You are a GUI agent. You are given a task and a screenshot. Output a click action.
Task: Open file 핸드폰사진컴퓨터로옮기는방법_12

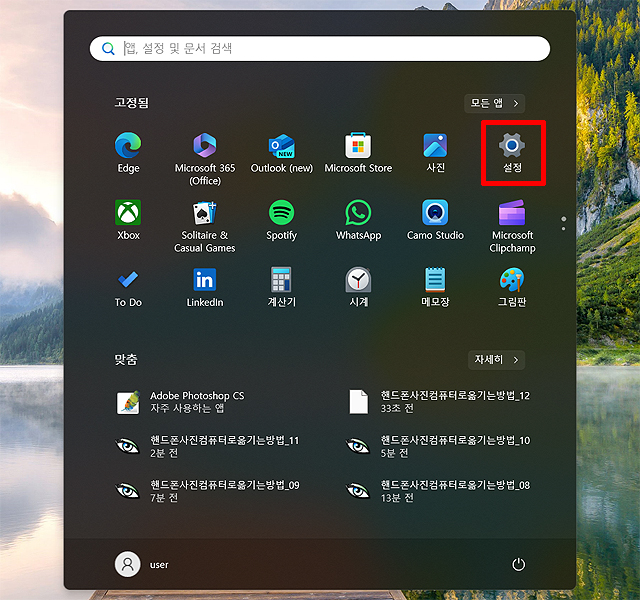pyautogui.click(x=439, y=402)
